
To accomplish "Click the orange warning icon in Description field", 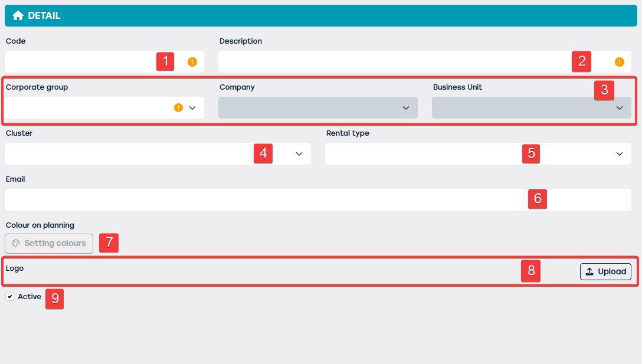I will tap(620, 62).
